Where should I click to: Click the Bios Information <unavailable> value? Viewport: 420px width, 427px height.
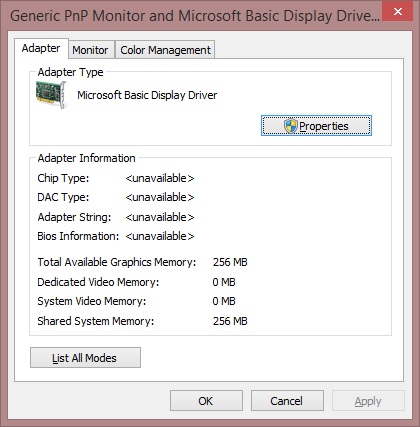(160, 236)
